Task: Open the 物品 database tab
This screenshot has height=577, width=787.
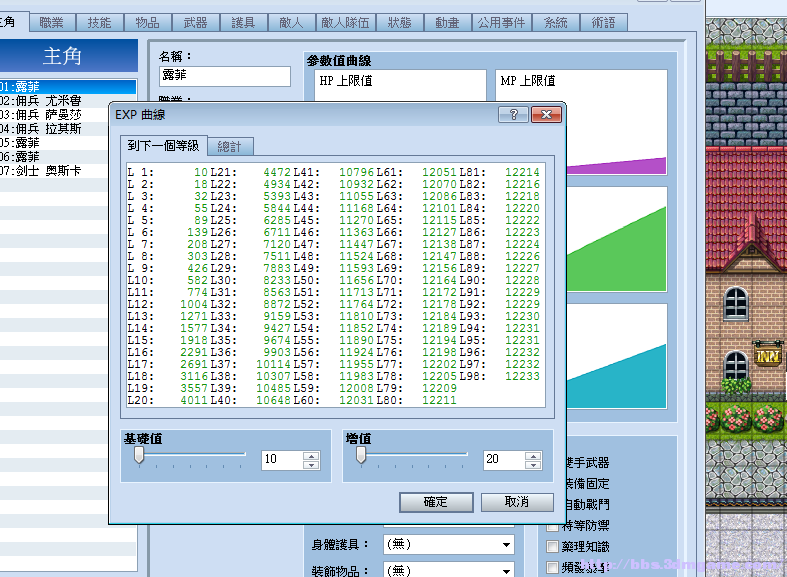Action: (x=148, y=23)
